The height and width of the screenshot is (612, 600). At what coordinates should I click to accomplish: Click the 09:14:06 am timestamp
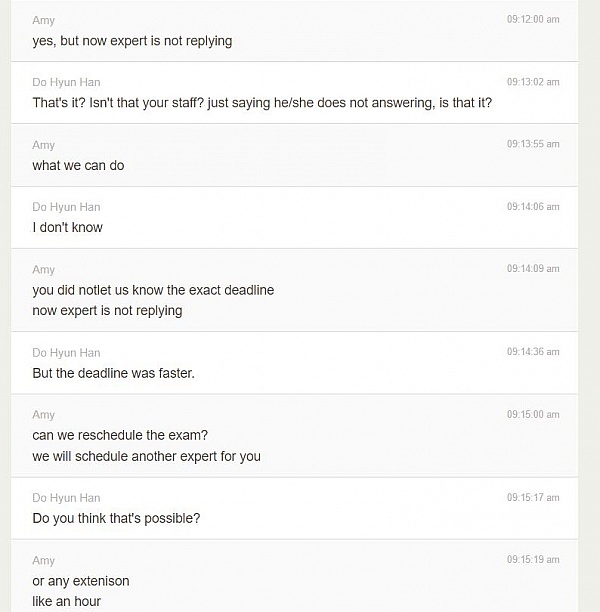click(x=532, y=207)
